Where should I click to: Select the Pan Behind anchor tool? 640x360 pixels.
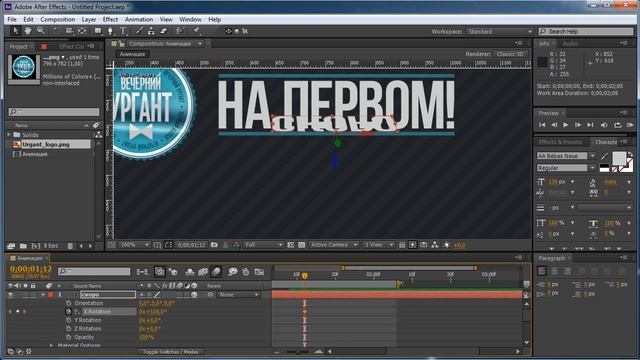82,31
